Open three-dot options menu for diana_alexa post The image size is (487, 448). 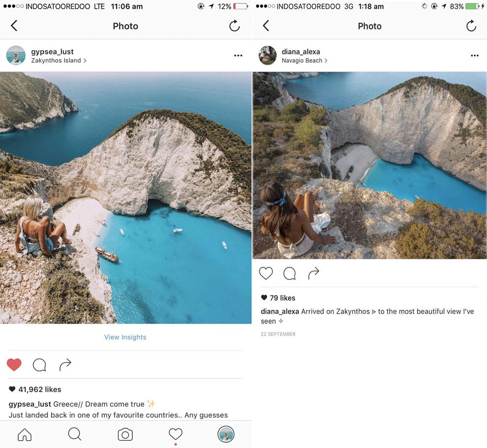tap(474, 56)
